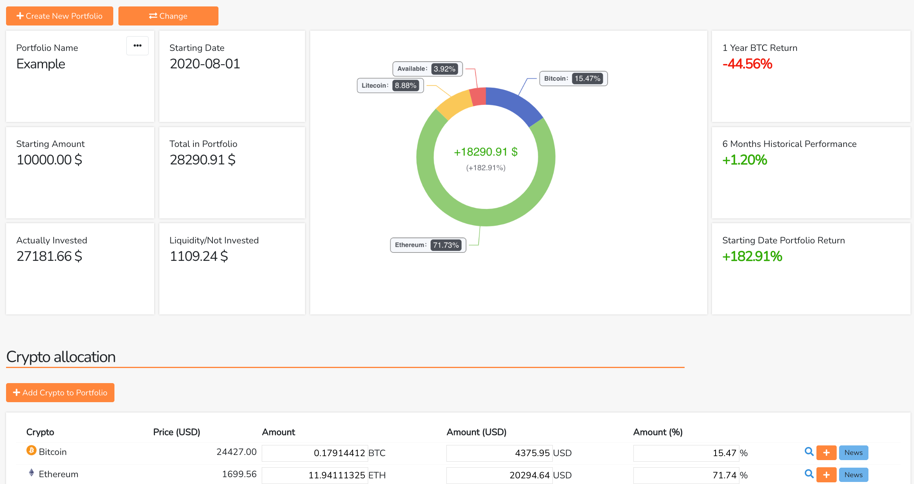
Task: Click the magnifier icon in Bitcoin row
Action: click(x=809, y=452)
